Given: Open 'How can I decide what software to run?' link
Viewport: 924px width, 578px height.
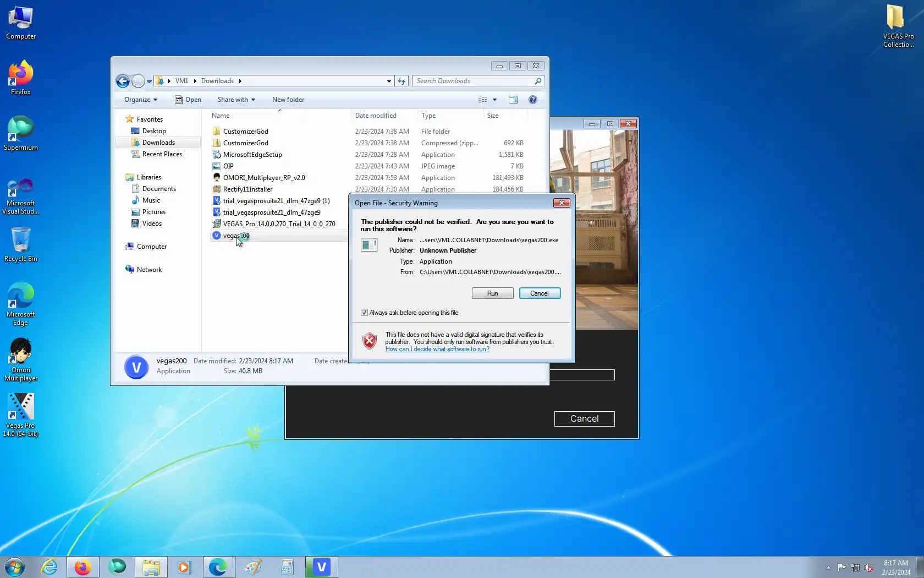Looking at the screenshot, I should 437,349.
